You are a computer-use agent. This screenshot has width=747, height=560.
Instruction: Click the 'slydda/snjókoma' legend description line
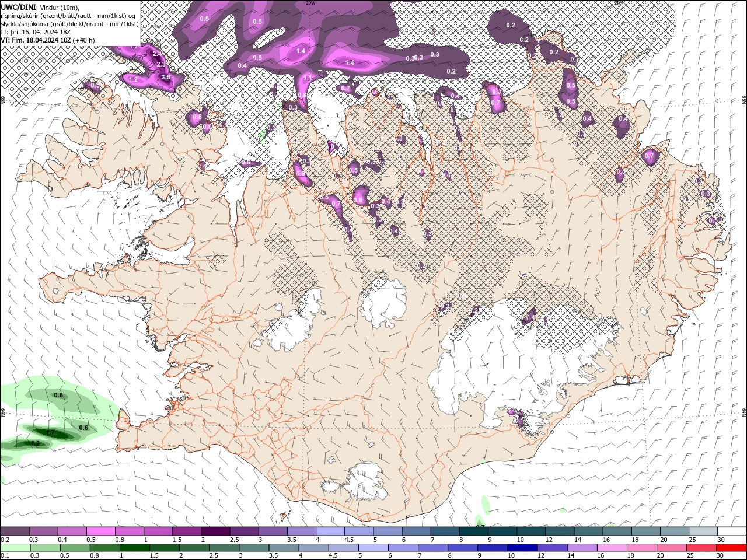pos(70,24)
